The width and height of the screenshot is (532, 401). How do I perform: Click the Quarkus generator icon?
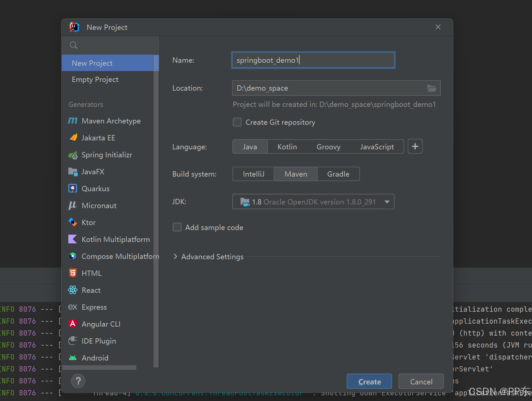pos(73,189)
